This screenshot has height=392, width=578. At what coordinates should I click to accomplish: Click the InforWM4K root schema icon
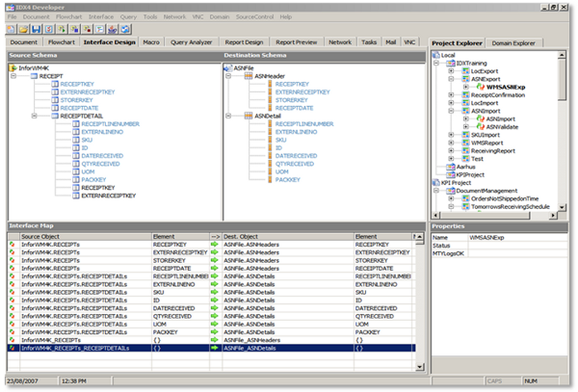pyautogui.click(x=13, y=68)
